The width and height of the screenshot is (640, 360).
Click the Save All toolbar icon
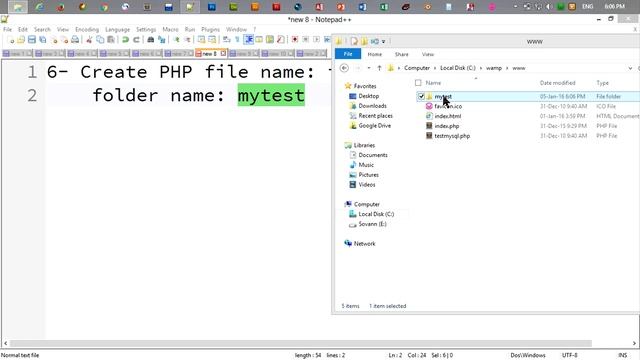[42, 40]
